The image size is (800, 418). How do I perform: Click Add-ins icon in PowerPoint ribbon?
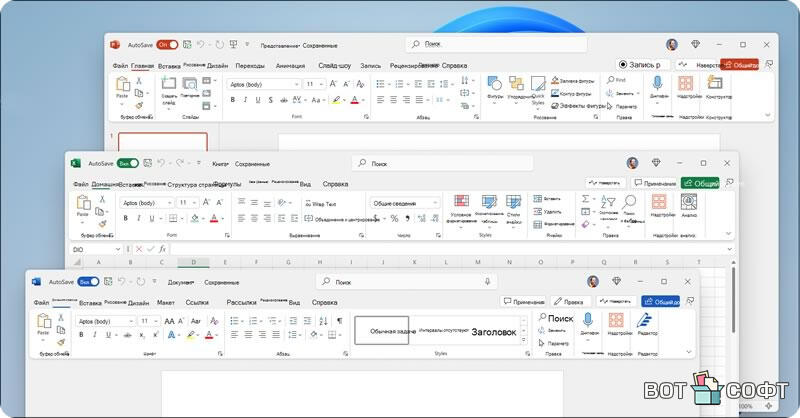click(685, 83)
